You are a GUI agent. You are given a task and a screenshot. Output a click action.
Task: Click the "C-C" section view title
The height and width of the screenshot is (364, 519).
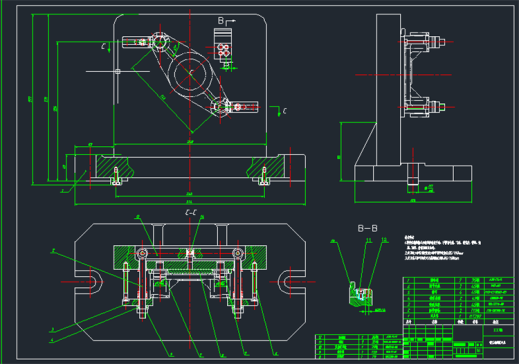[x=191, y=212]
